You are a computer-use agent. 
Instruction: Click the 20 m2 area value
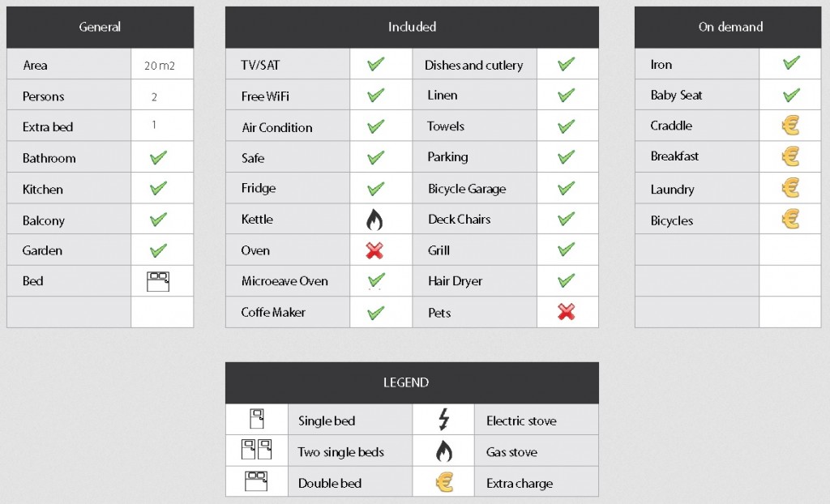(x=160, y=66)
